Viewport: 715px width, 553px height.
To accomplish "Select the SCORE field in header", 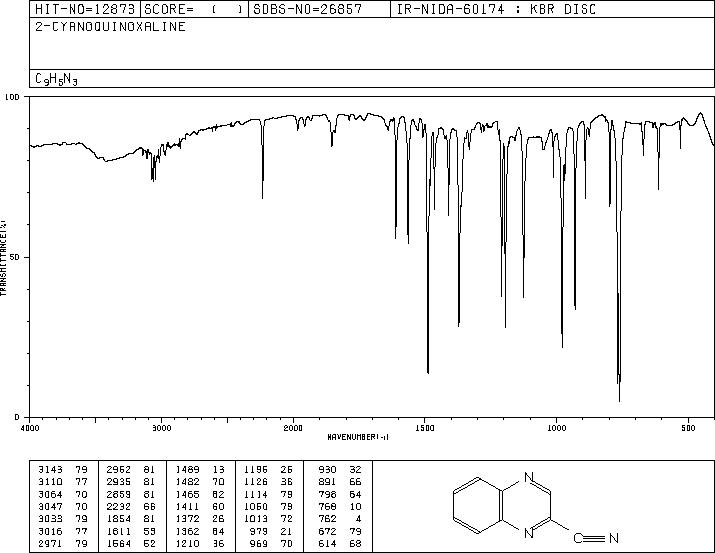I will point(194,9).
